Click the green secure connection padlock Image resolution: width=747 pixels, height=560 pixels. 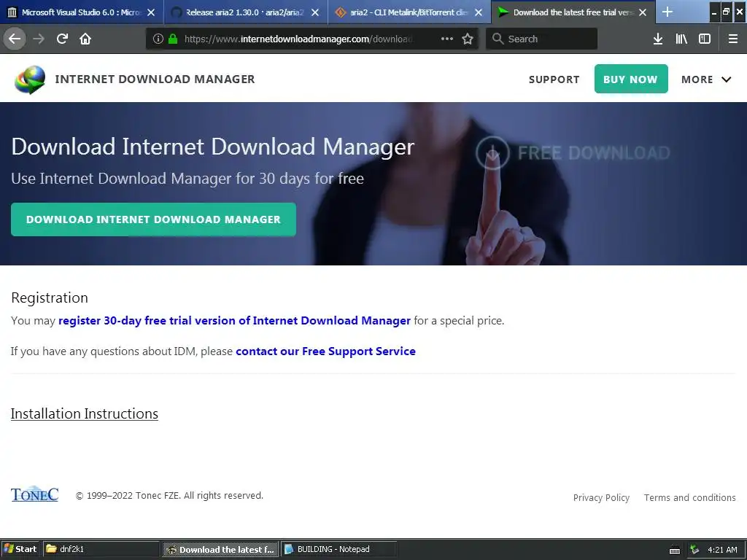[x=173, y=39]
